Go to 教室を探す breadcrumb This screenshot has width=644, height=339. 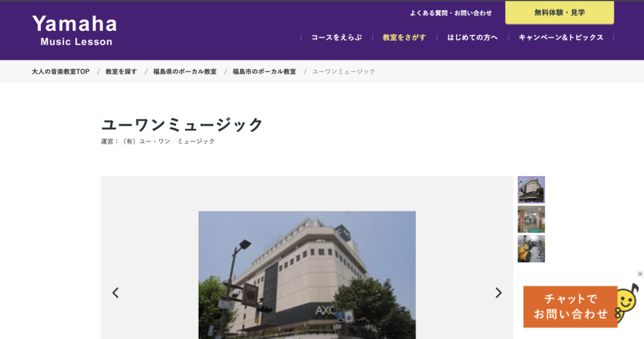(121, 72)
